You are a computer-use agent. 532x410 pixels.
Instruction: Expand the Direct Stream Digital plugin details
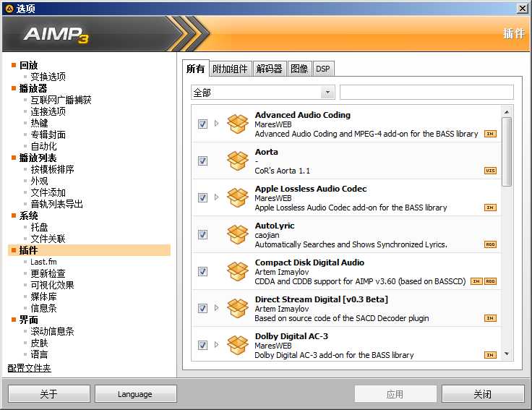(x=216, y=308)
